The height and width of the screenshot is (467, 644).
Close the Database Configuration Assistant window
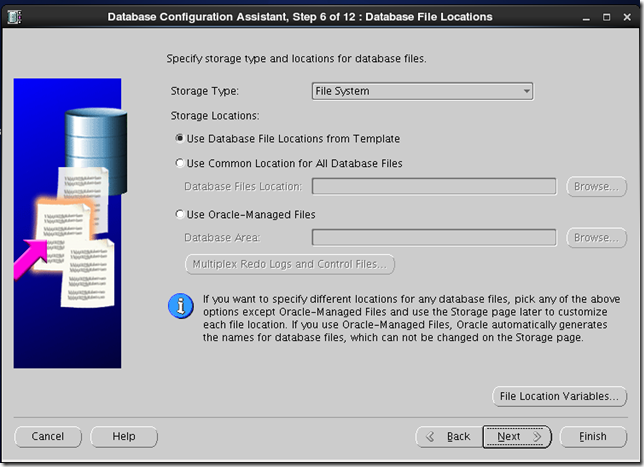627,17
